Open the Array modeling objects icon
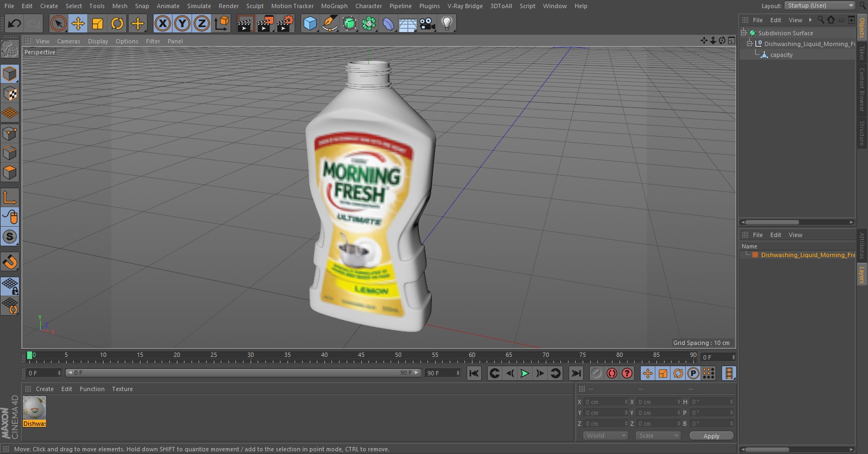The image size is (868, 454). (x=369, y=23)
